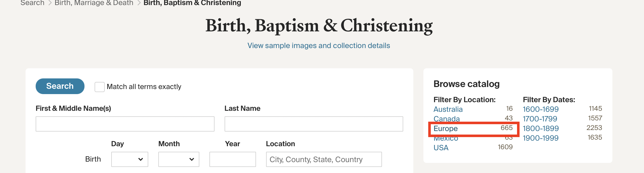Open the Birth Day dropdown

[x=130, y=159]
